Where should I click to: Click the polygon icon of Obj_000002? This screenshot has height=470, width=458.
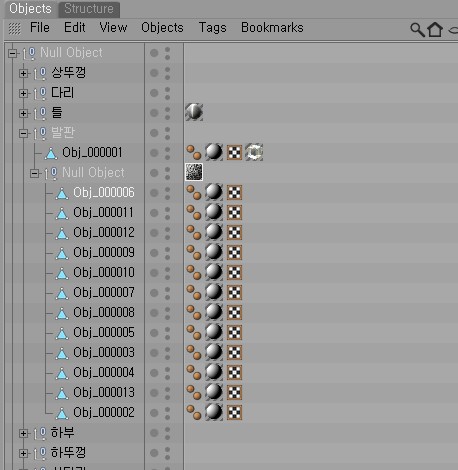[x=62, y=413]
